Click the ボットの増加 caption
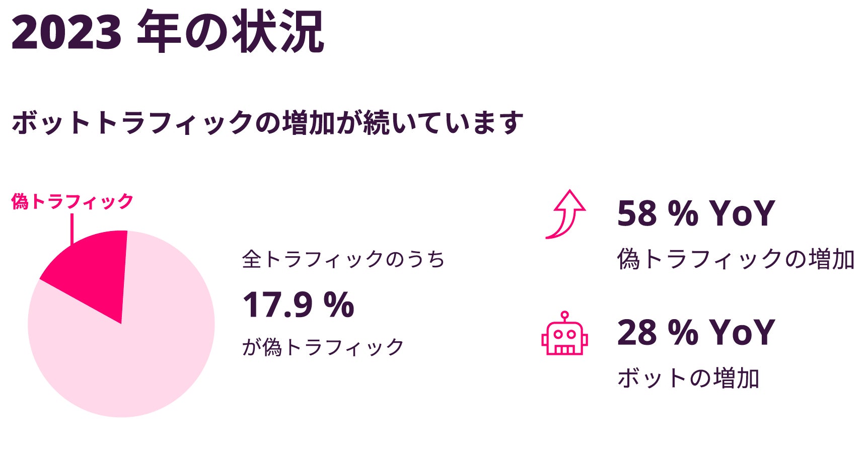The image size is (868, 449). pos(688,378)
